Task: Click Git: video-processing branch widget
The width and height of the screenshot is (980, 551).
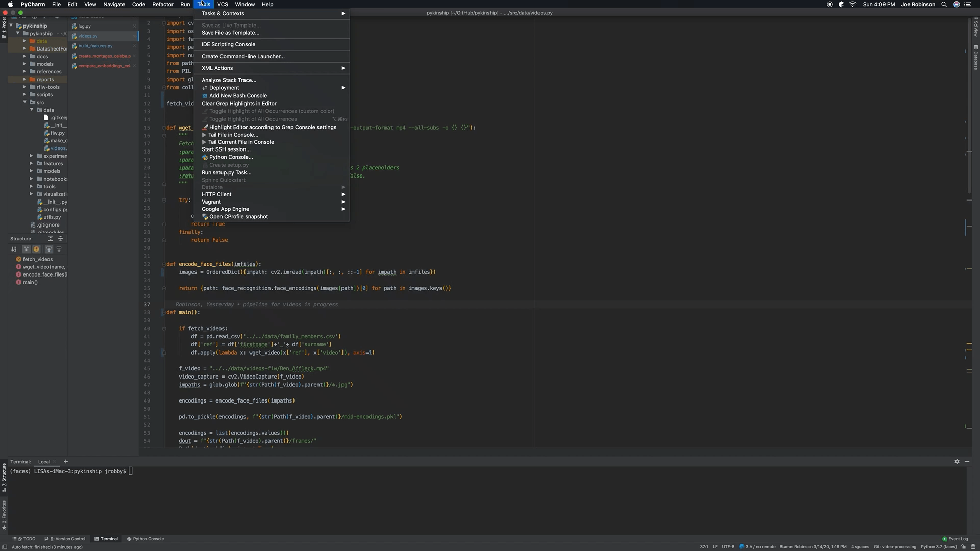Action: [x=895, y=547]
